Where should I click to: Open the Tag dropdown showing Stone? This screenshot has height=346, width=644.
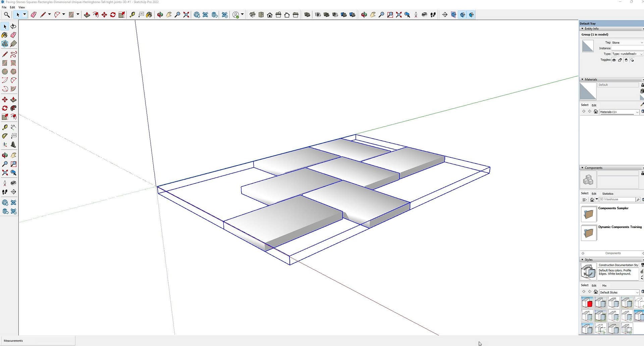pyautogui.click(x=627, y=43)
